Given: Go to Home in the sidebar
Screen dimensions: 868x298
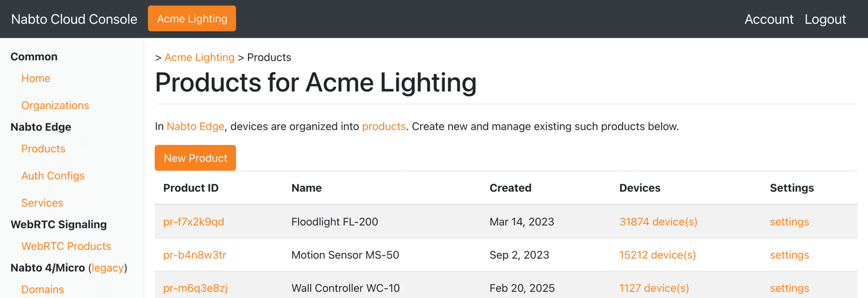Looking at the screenshot, I should pos(36,78).
